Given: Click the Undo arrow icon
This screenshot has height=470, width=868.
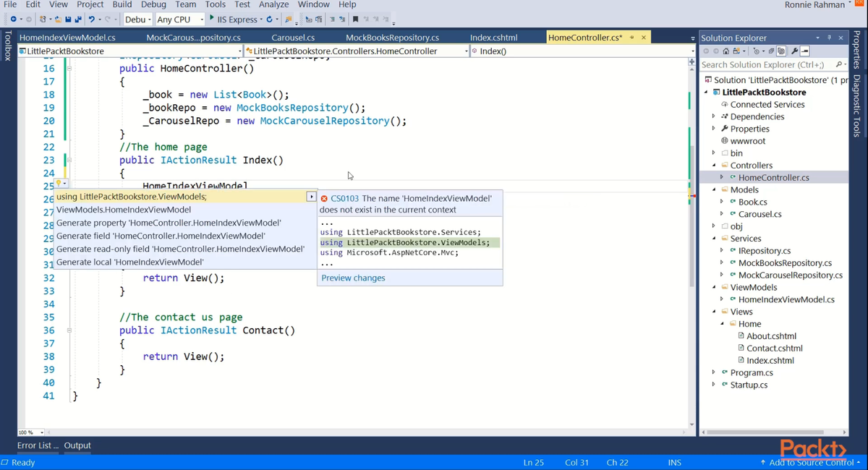Looking at the screenshot, I should (92, 19).
